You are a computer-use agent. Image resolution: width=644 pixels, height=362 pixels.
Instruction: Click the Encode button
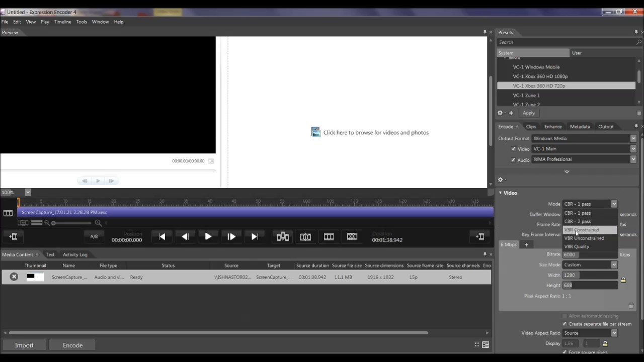tap(72, 345)
